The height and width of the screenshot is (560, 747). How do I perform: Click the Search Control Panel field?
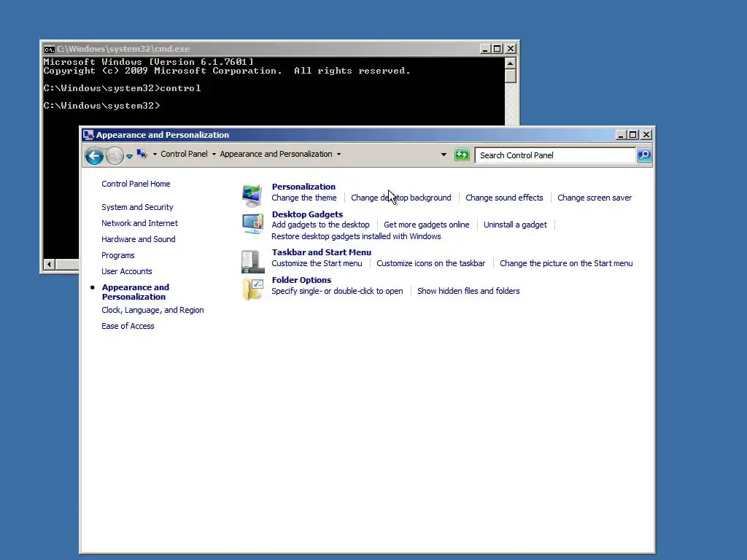click(555, 155)
